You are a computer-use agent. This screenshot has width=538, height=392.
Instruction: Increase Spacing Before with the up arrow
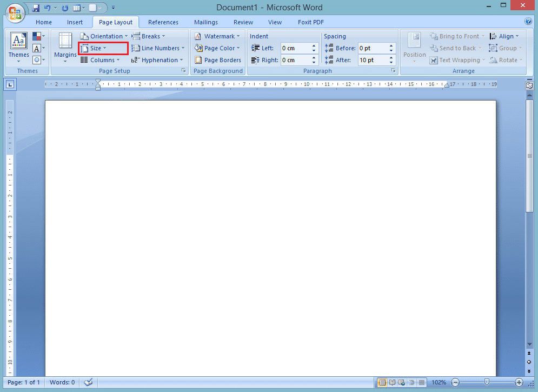coord(391,45)
